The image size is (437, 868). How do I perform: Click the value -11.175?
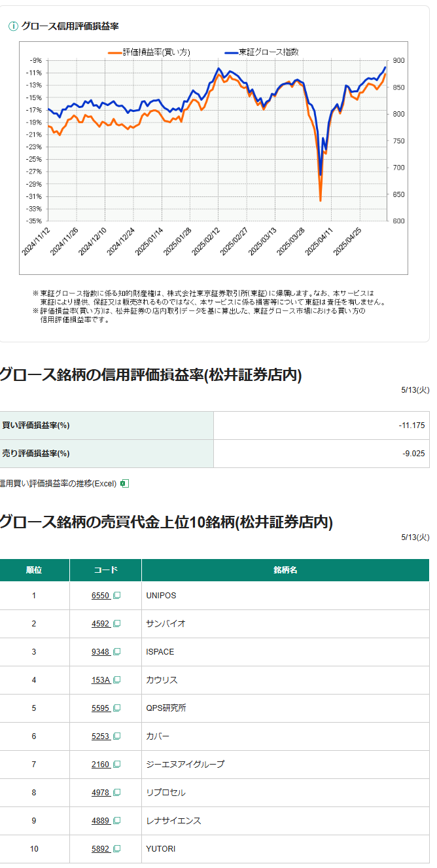[412, 425]
